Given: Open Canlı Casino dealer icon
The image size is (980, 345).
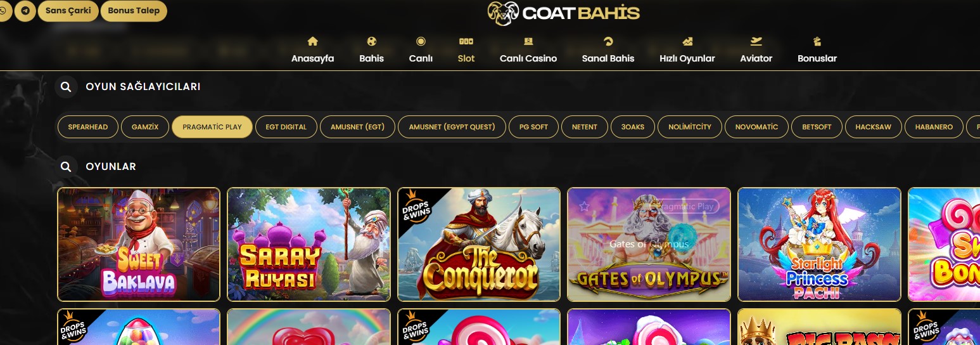Looking at the screenshot, I should [x=528, y=41].
